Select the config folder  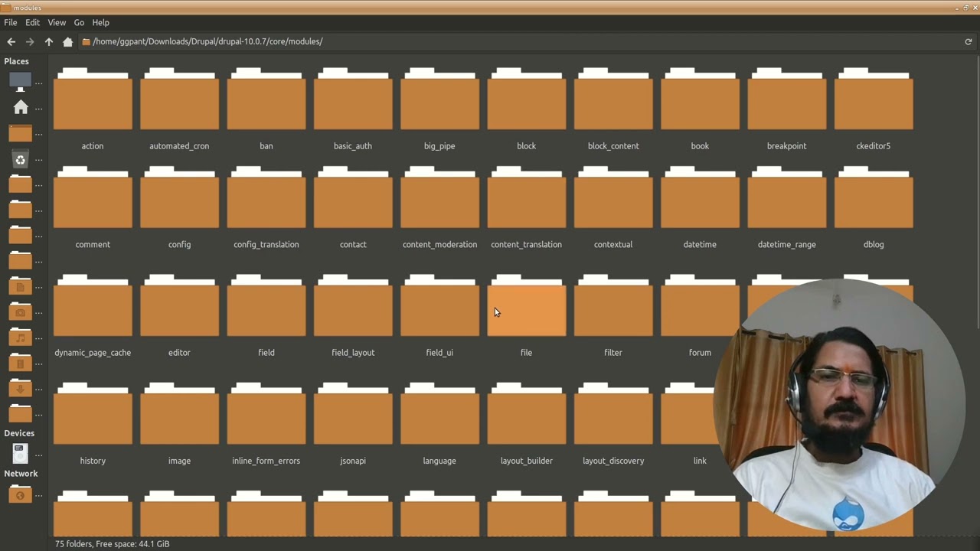click(x=179, y=198)
